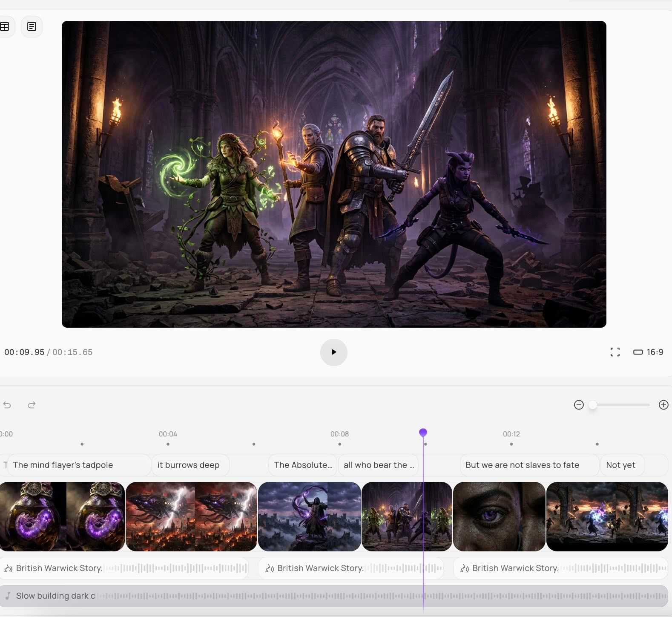This screenshot has height=617, width=672.
Task: Click the redo arrow icon
Action: pyautogui.click(x=32, y=405)
